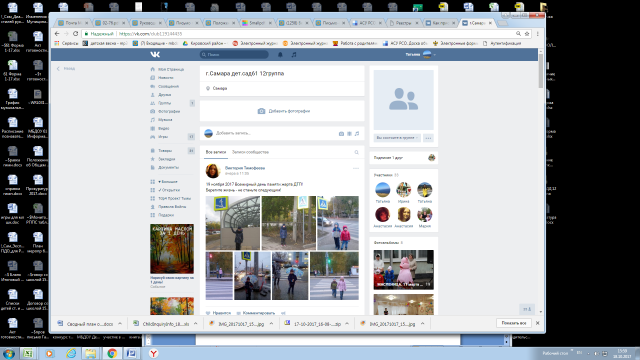640x360 pixels.
Task: Open the first photo with underpass sign
Action: point(233,223)
